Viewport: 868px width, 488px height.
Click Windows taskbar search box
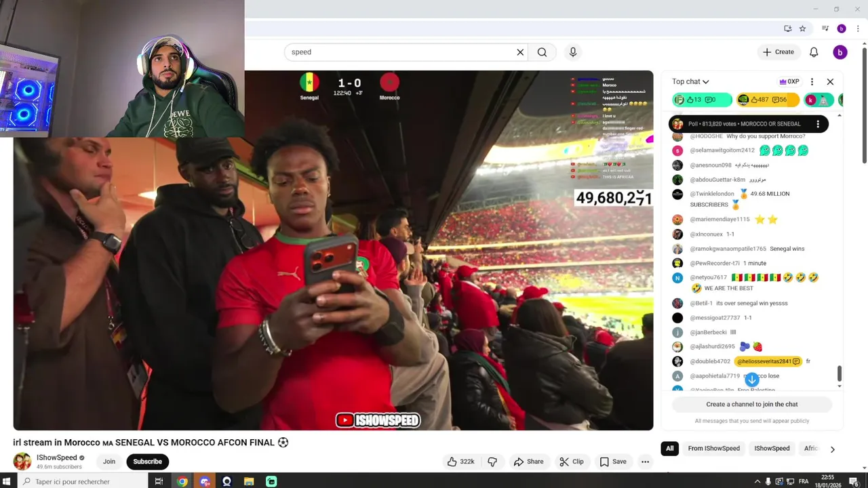81,481
